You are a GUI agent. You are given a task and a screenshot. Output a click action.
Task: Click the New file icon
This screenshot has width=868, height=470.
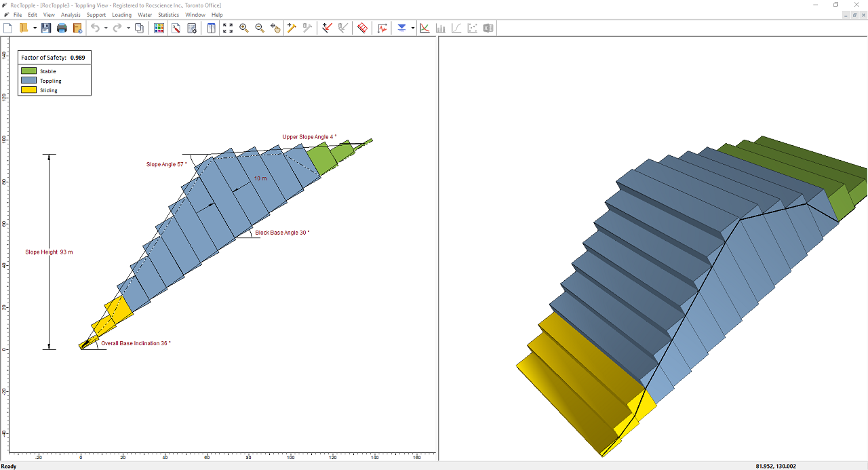coord(8,28)
